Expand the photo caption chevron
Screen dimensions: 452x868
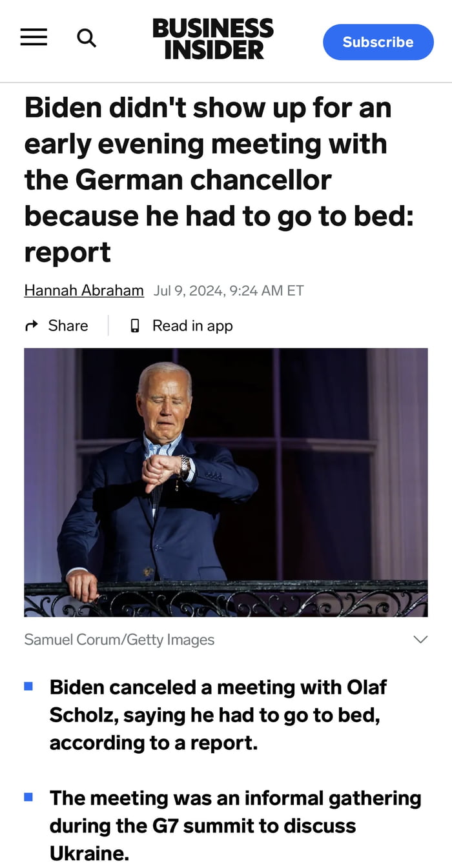(x=420, y=640)
